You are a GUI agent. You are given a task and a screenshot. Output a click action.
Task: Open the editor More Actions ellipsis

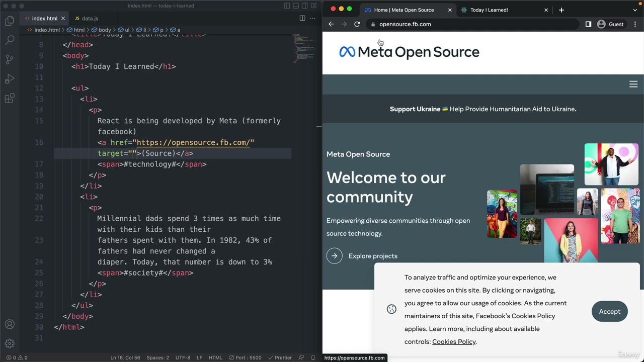tap(313, 18)
